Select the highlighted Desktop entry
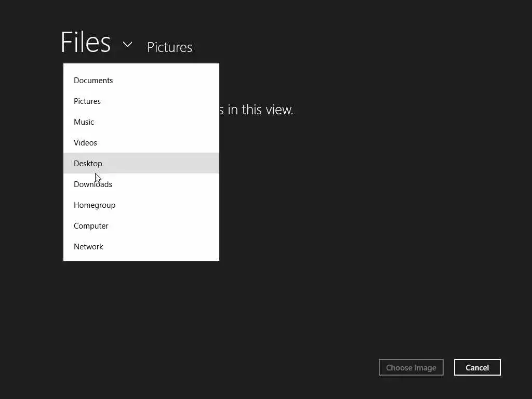Screen dimensions: 532x399 (x=88, y=164)
